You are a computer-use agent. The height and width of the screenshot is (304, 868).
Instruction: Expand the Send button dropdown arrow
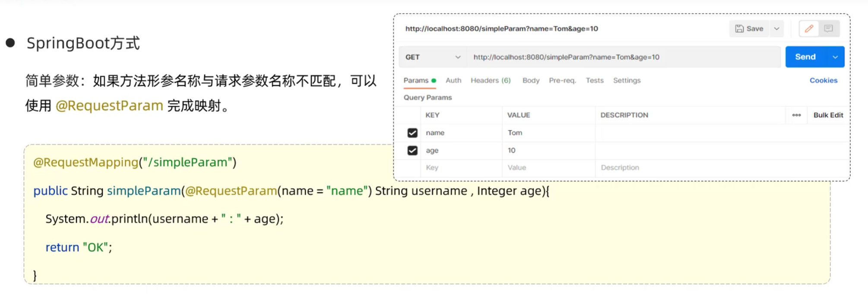835,57
